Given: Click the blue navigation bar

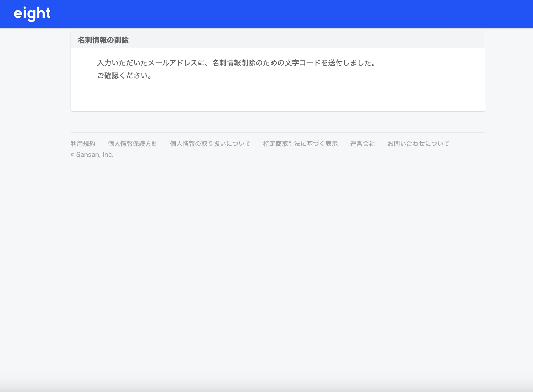Looking at the screenshot, I should [x=266, y=13].
